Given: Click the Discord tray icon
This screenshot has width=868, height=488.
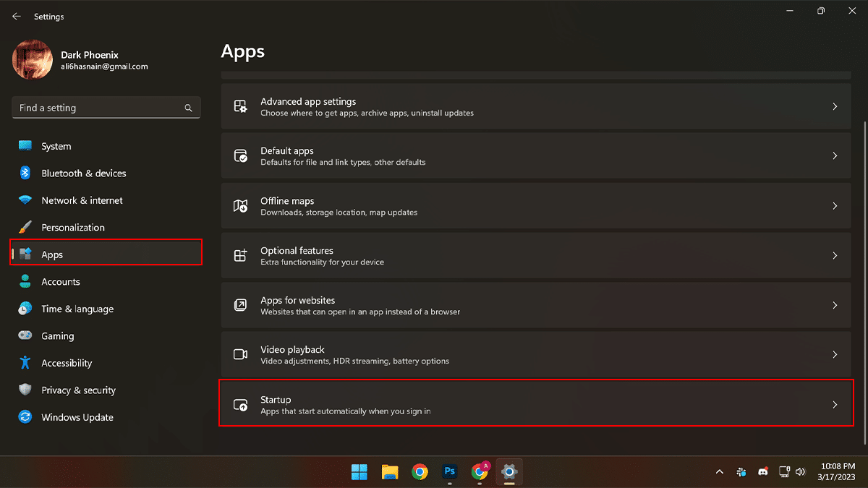Looking at the screenshot, I should [x=762, y=472].
